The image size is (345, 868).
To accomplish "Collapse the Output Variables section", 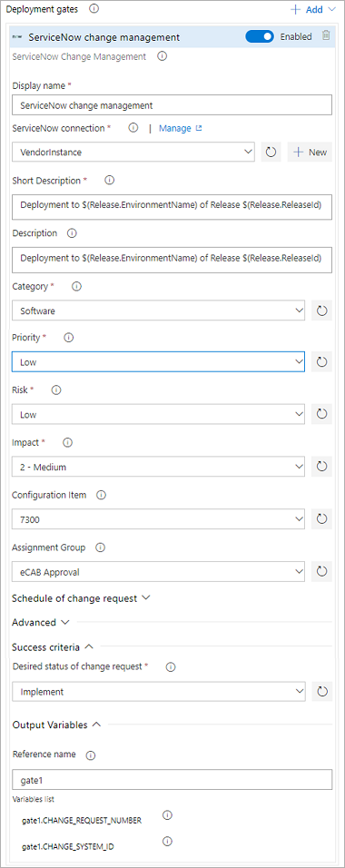I will pos(56,725).
